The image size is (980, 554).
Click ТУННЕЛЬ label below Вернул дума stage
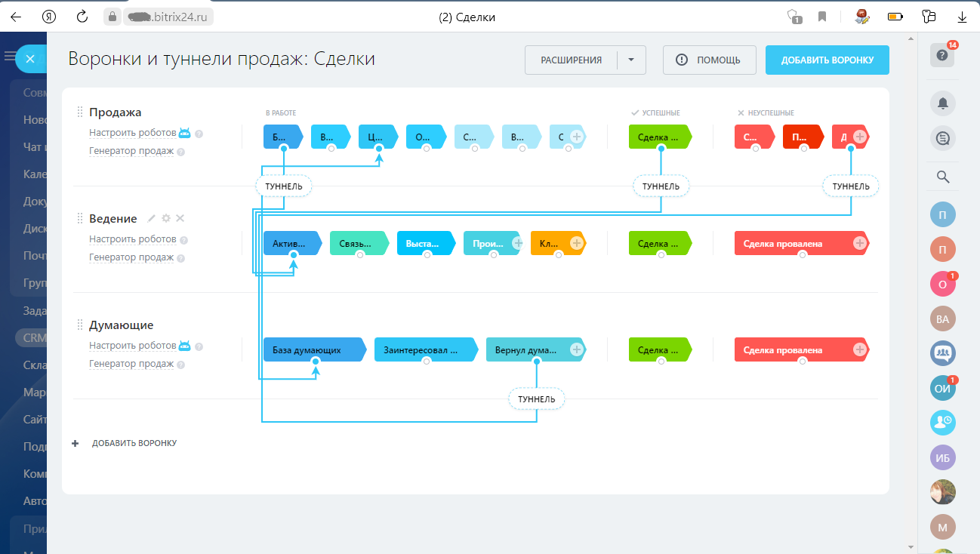click(x=537, y=399)
